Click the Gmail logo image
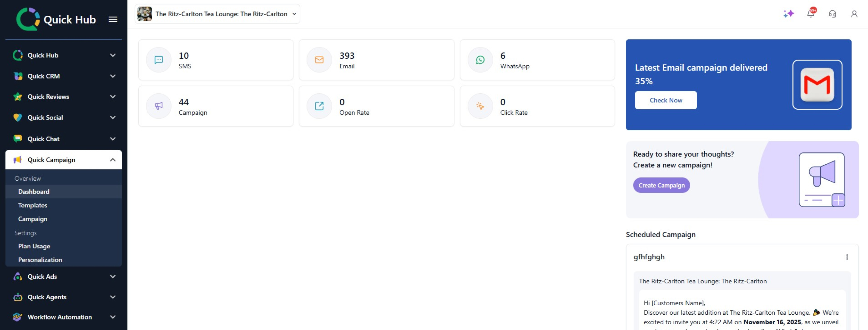The height and width of the screenshot is (330, 868). click(x=817, y=85)
